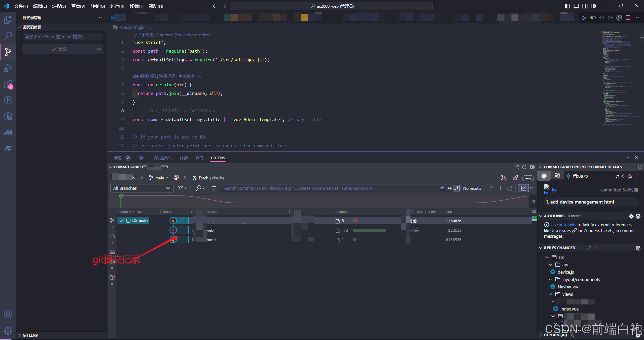Open the 帮助(H) menu

click(x=156, y=6)
